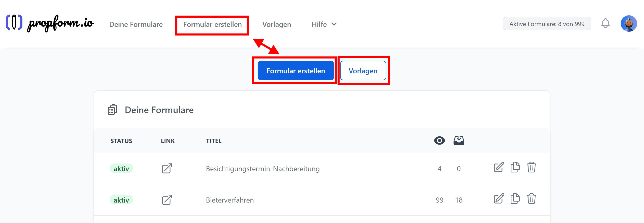Open the notifications bell
644x223 pixels.
point(605,24)
